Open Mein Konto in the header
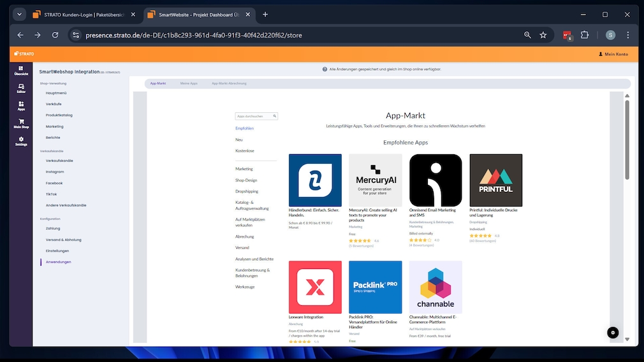 pos(613,54)
